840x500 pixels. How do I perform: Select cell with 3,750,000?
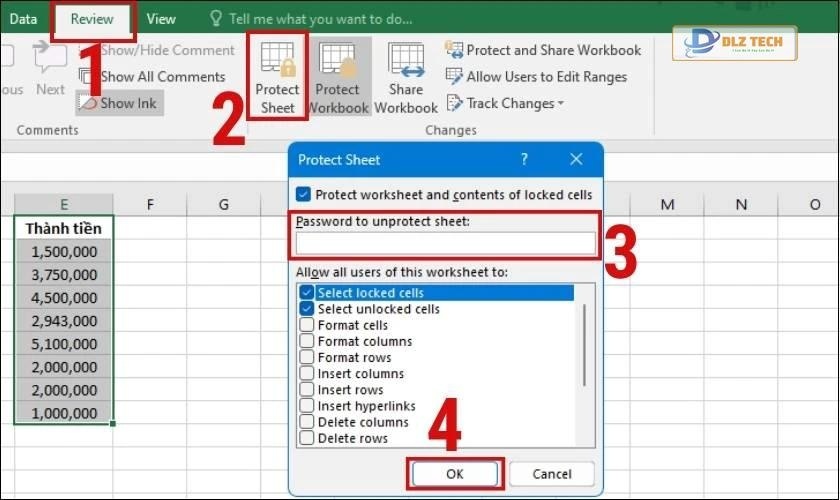coord(64,274)
